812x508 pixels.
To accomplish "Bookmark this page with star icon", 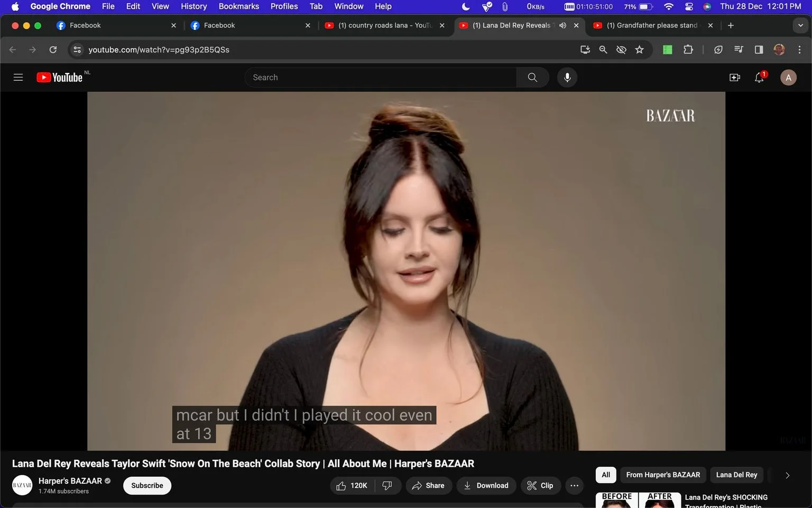I will (640, 50).
